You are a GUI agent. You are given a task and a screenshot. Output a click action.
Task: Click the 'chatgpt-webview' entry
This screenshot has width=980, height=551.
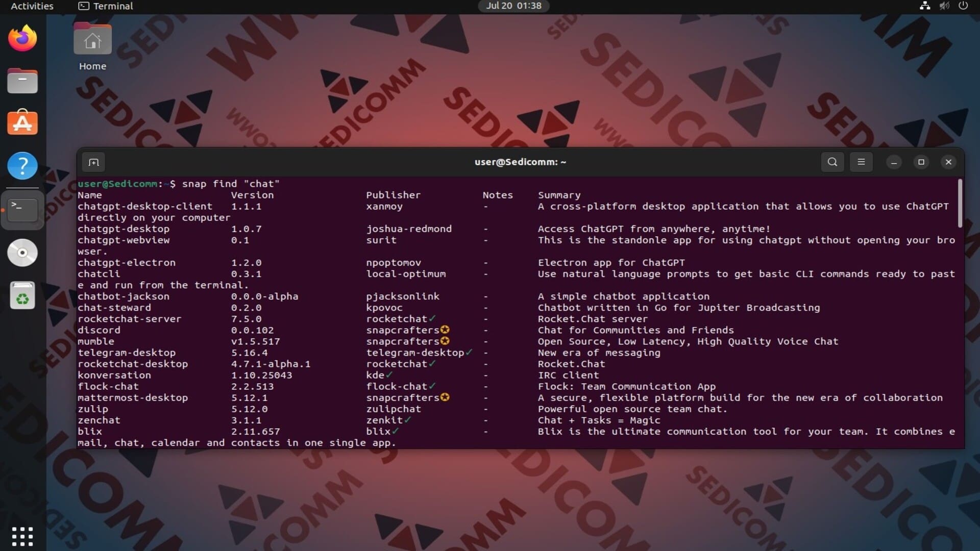coord(124,240)
